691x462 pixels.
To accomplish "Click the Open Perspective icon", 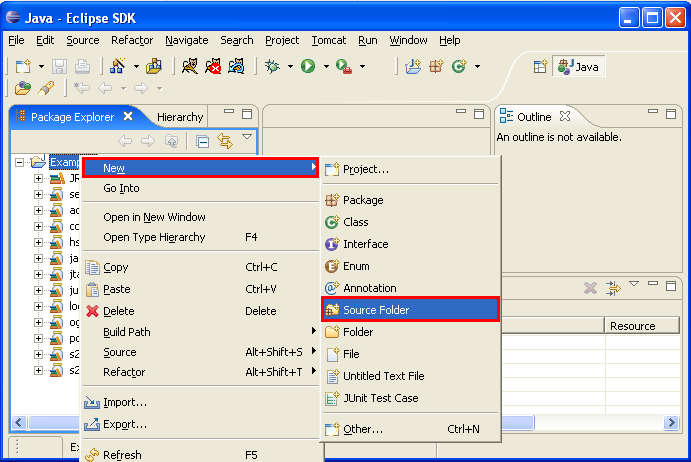I will click(540, 66).
